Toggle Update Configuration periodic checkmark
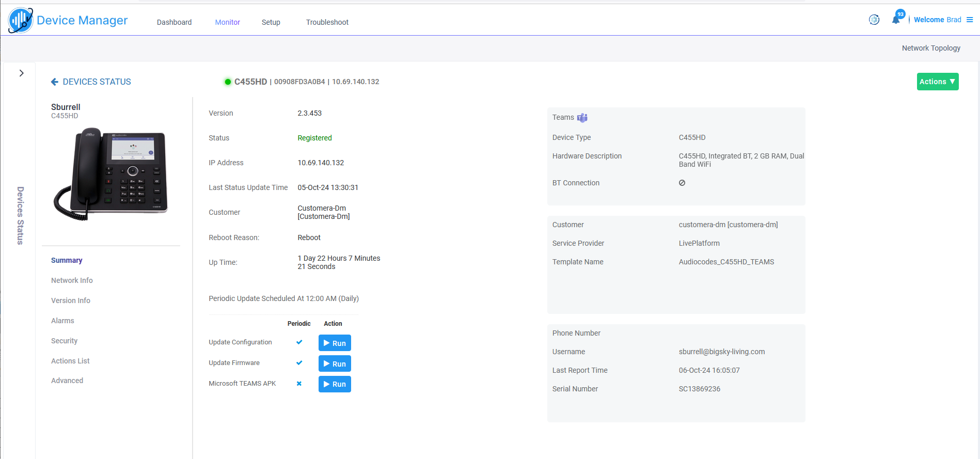 [x=299, y=342]
